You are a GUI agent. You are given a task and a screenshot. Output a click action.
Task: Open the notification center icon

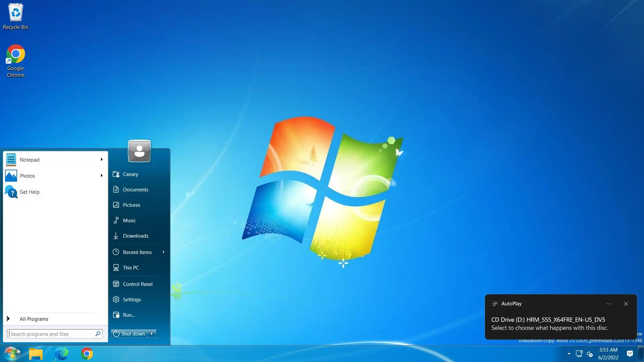630,354
